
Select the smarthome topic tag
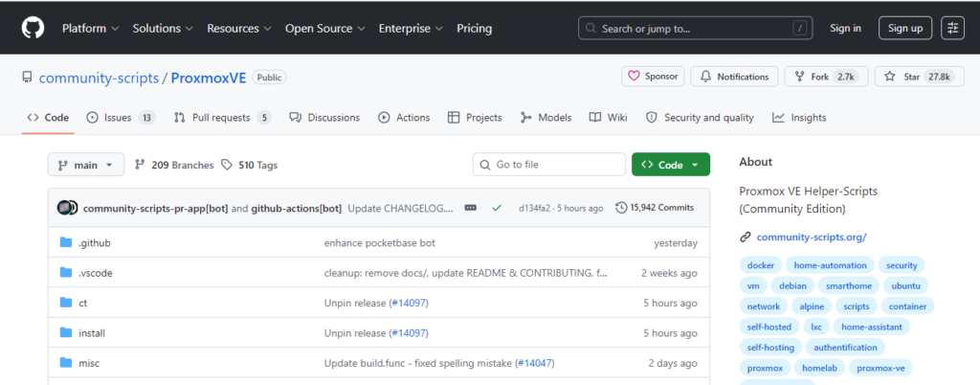(x=848, y=285)
